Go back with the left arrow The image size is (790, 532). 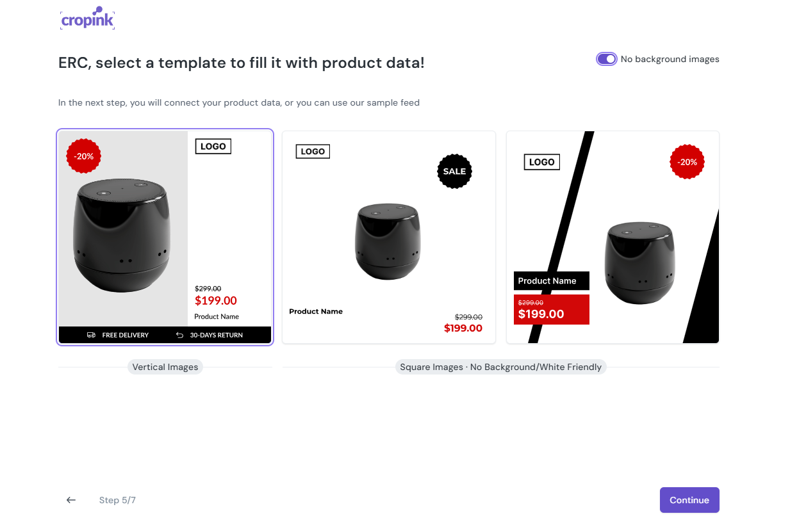click(71, 500)
